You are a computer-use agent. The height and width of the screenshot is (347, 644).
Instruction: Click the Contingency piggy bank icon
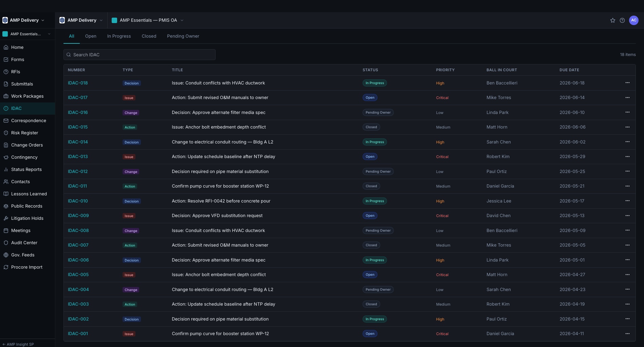coord(6,157)
